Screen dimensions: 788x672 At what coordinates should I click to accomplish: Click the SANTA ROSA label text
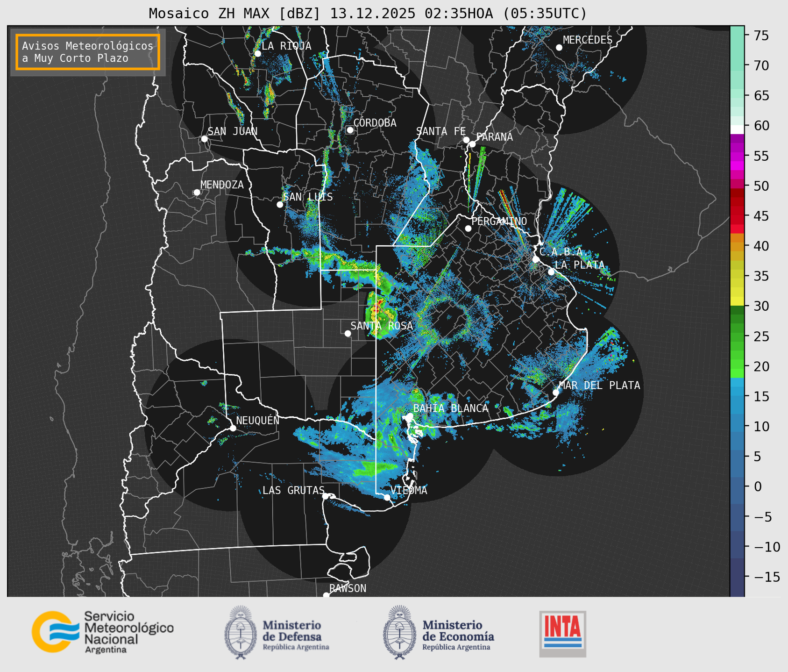pos(382,326)
